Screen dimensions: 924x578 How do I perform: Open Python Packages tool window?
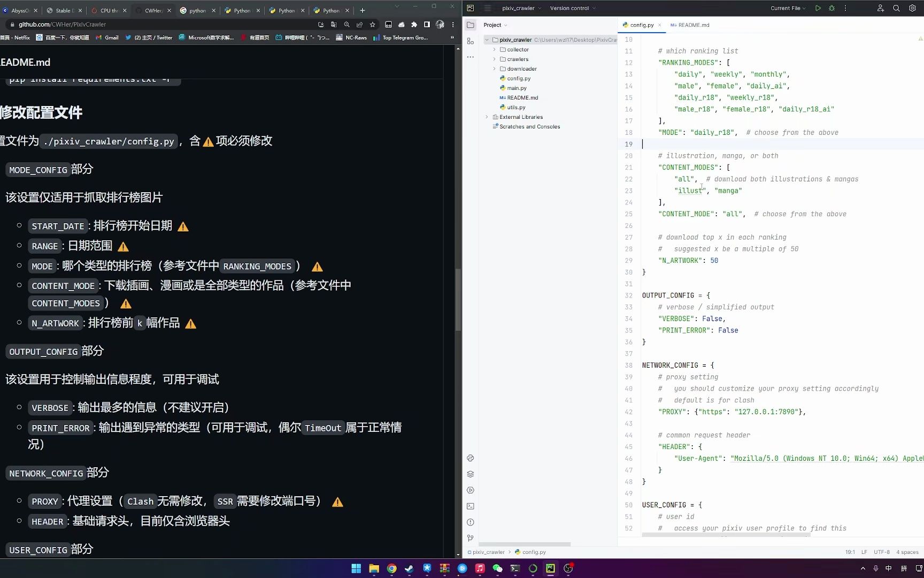(471, 458)
